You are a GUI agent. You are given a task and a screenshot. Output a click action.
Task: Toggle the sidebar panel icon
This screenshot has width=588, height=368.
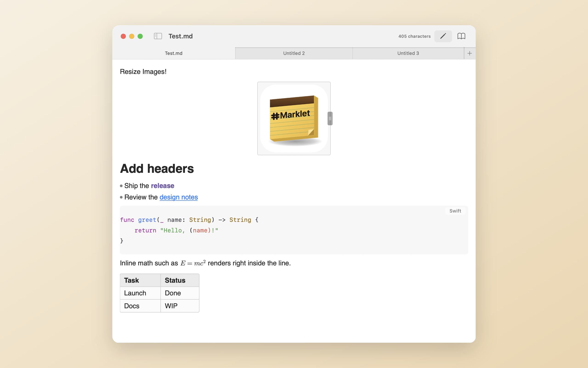click(x=158, y=36)
